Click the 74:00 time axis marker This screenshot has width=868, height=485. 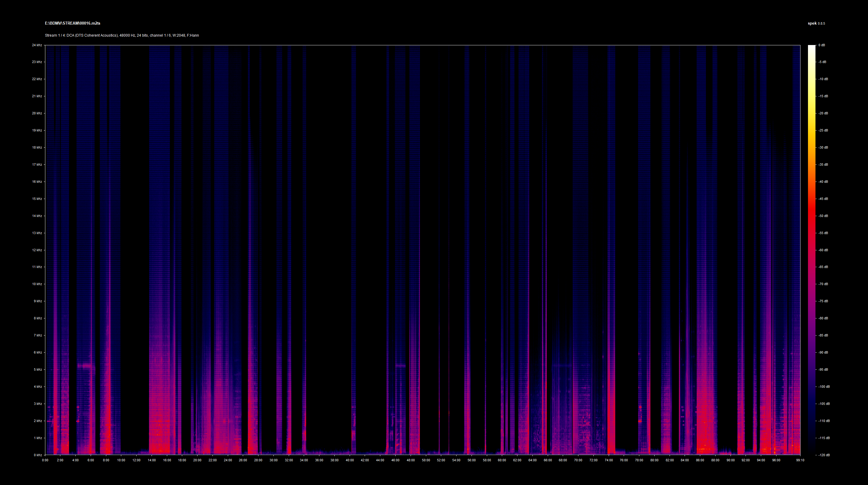point(609,460)
